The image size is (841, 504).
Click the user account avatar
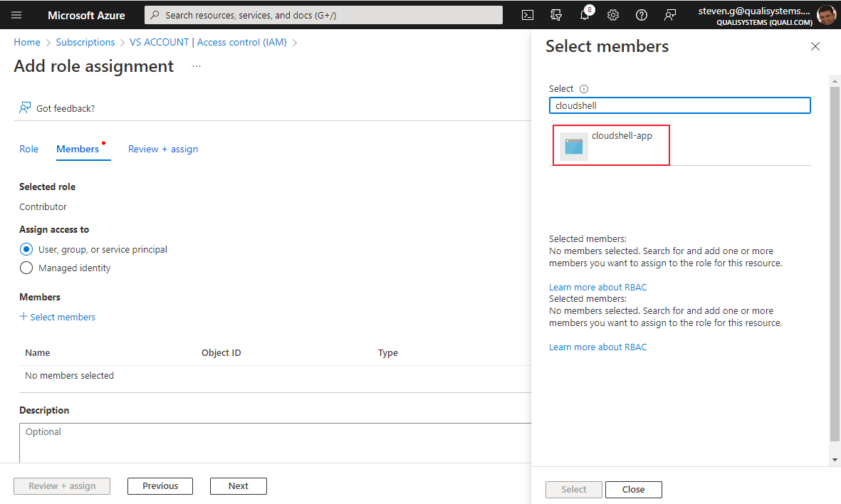coord(826,15)
